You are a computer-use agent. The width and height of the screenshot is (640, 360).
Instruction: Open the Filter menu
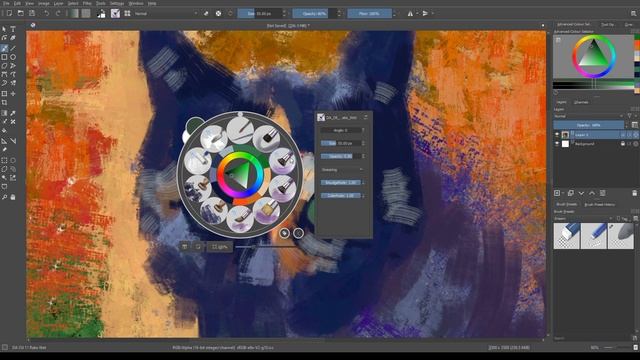tap(87, 3)
